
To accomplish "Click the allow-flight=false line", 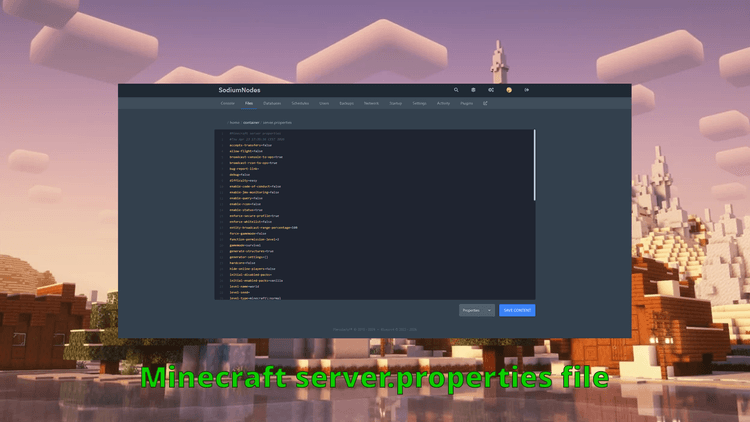I will point(246,151).
